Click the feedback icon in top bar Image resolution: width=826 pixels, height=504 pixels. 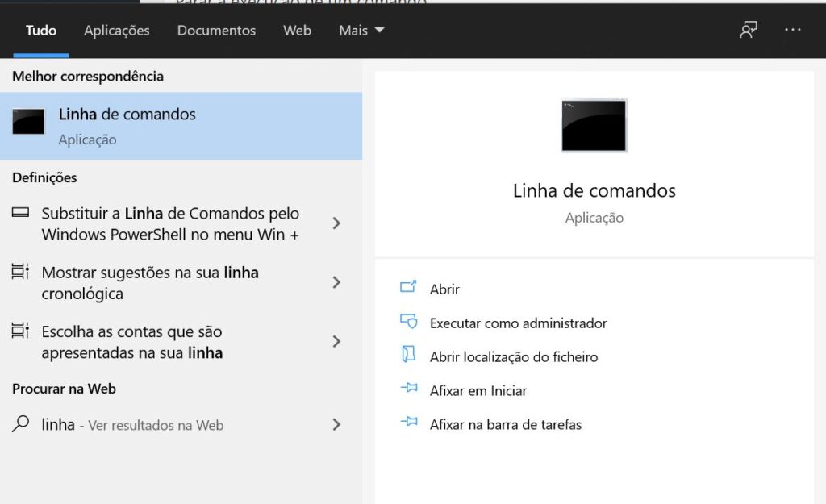(x=749, y=30)
